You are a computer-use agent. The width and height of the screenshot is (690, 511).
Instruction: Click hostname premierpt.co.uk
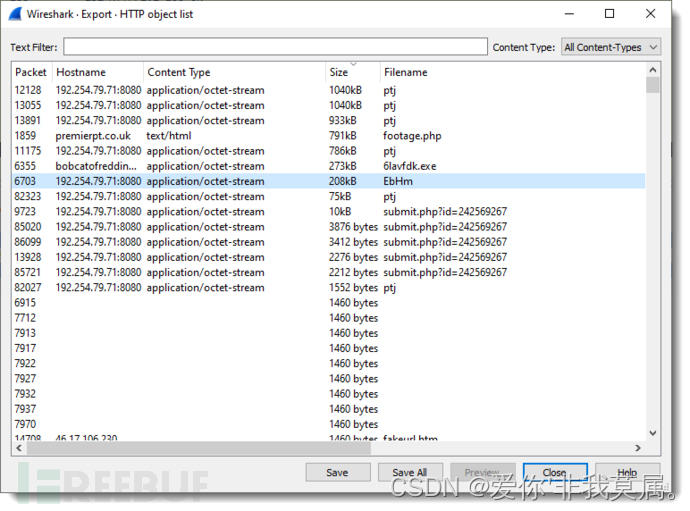tap(93, 136)
